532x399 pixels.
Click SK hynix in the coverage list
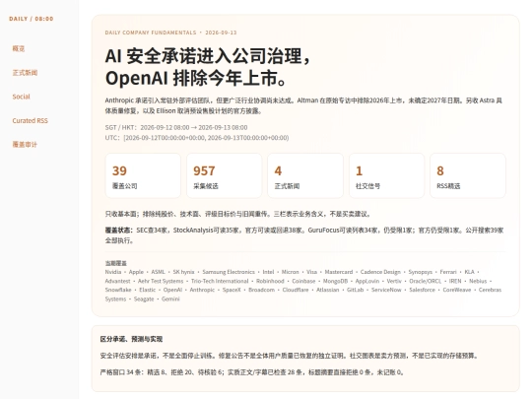183,272
